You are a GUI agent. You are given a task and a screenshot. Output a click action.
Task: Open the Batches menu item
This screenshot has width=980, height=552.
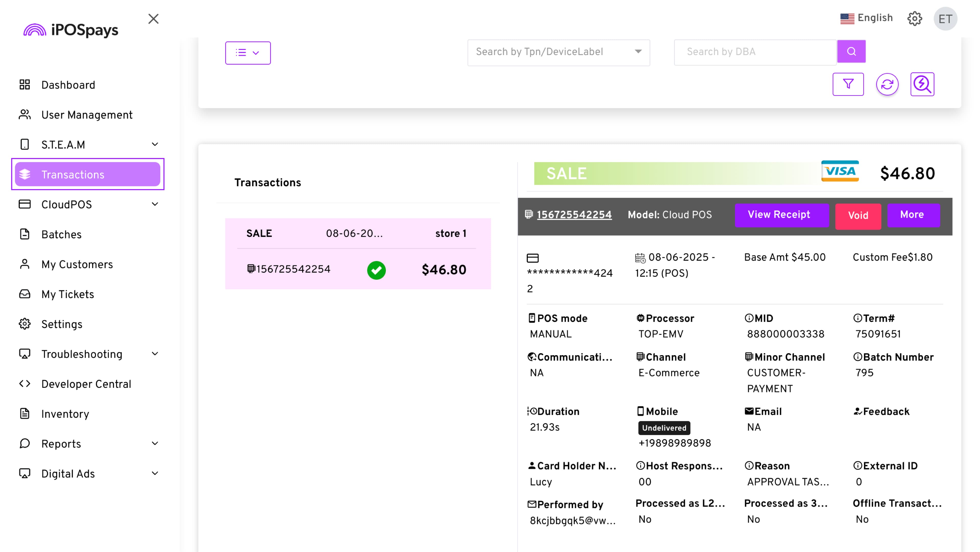pos(62,234)
